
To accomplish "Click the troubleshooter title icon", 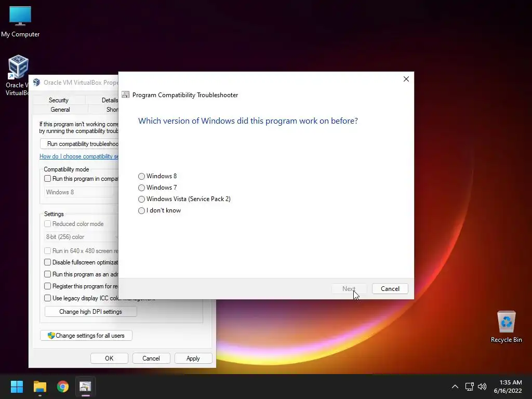I will click(126, 95).
